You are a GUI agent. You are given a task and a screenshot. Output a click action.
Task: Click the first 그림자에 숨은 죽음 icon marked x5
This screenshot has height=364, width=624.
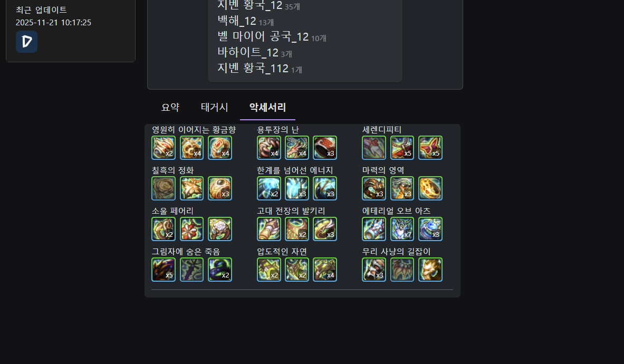164,270
